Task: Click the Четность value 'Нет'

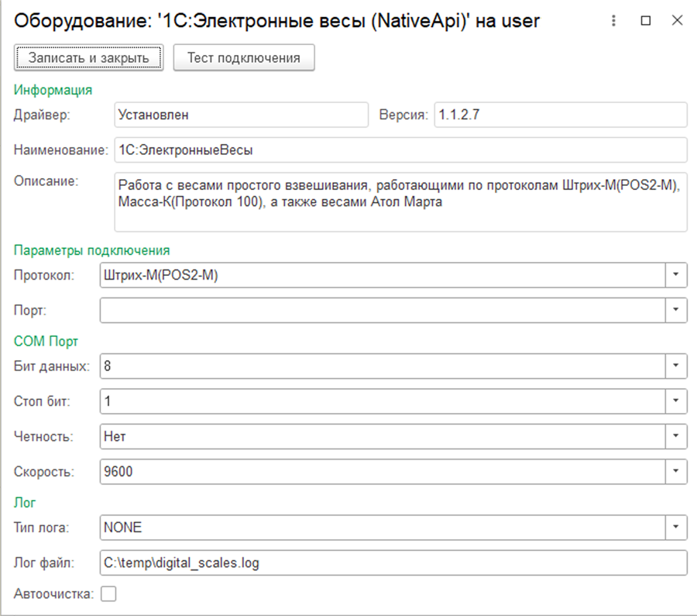Action: click(115, 436)
